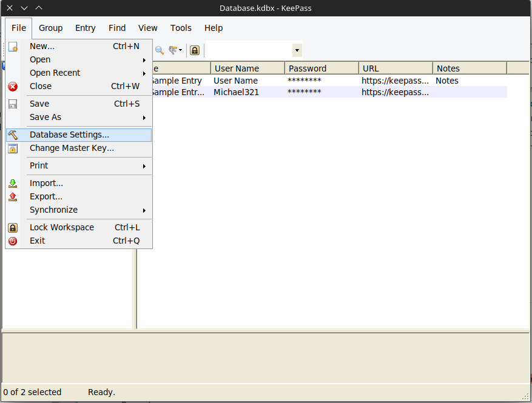Open the show entries dropdown arrow

click(181, 50)
